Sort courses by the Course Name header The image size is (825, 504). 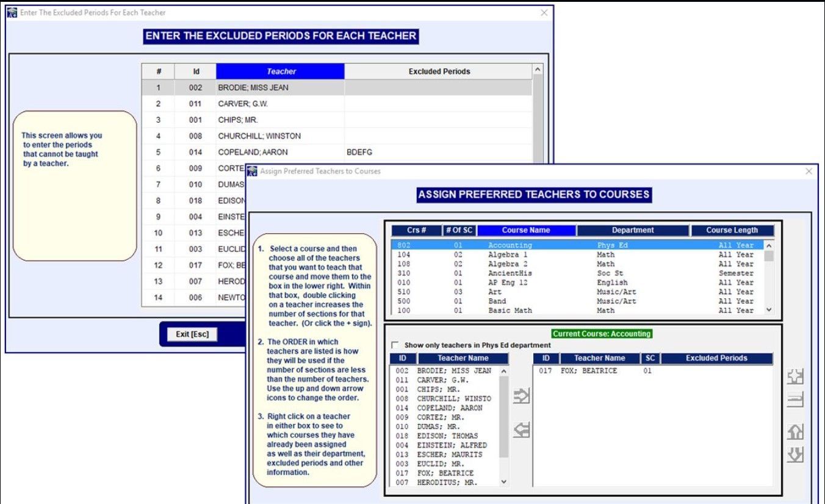coord(526,230)
